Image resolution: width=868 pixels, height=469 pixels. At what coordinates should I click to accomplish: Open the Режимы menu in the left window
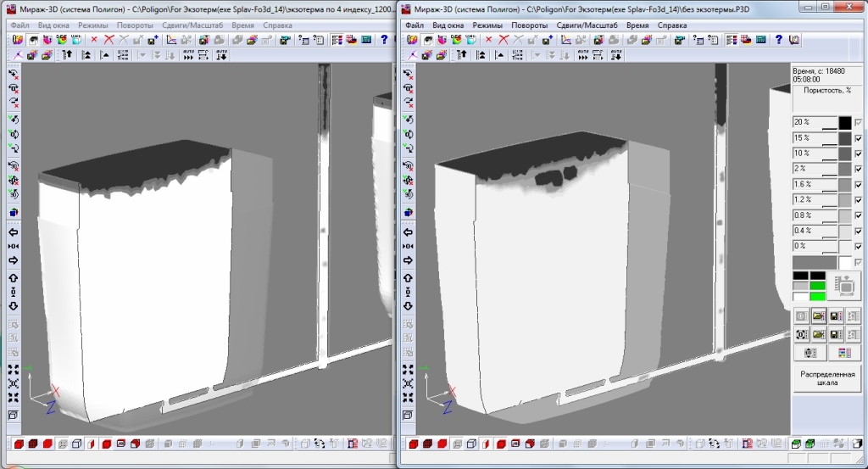[95, 25]
